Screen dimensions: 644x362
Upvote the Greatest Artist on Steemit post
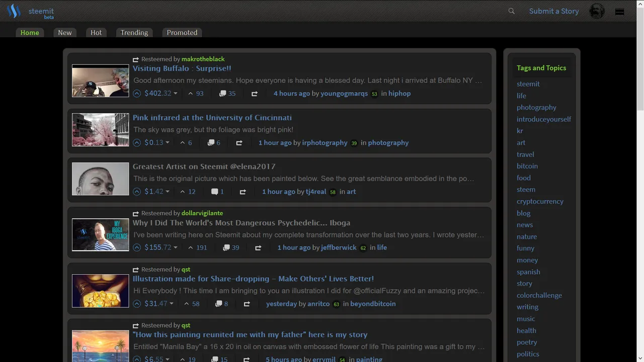tap(137, 192)
